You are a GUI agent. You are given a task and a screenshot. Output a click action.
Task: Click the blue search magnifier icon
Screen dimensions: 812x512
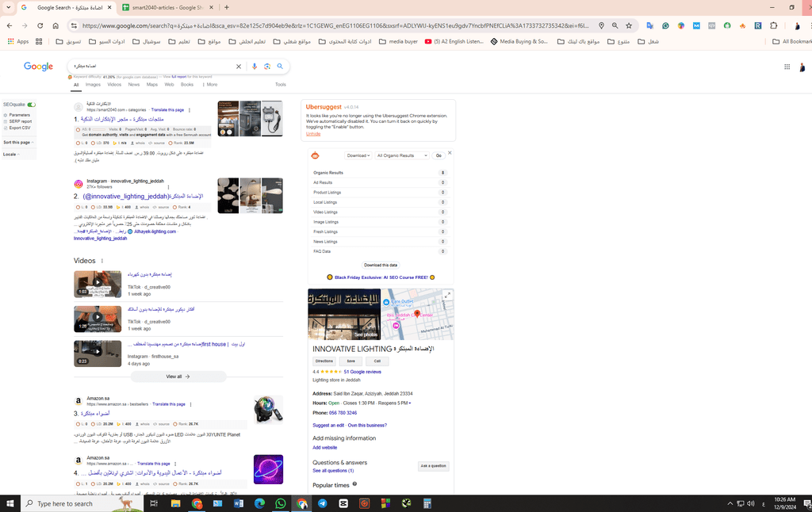coord(280,67)
